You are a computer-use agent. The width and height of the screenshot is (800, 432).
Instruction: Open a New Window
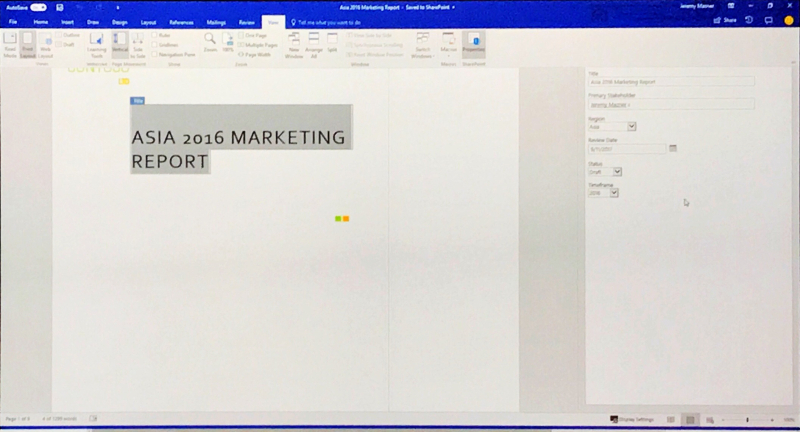[x=294, y=45]
